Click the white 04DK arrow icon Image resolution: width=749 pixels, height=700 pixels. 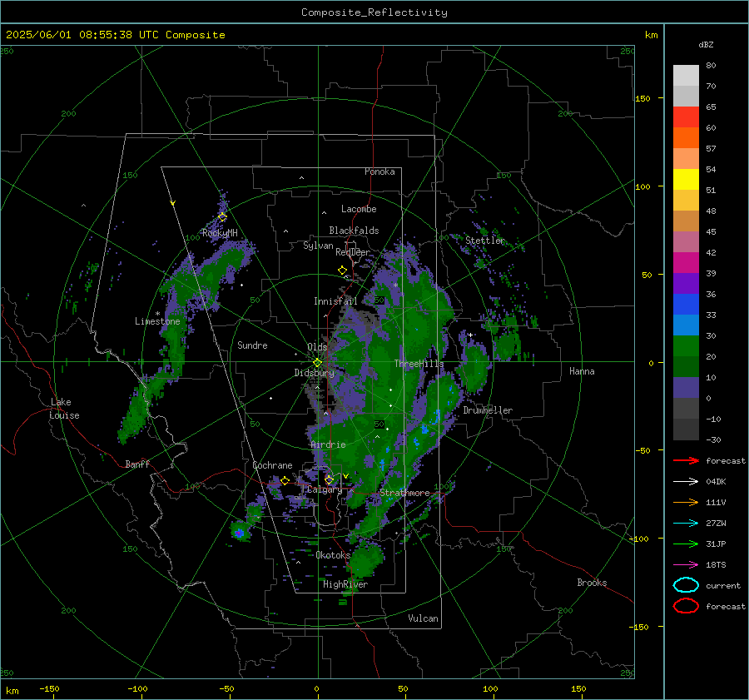pos(686,482)
